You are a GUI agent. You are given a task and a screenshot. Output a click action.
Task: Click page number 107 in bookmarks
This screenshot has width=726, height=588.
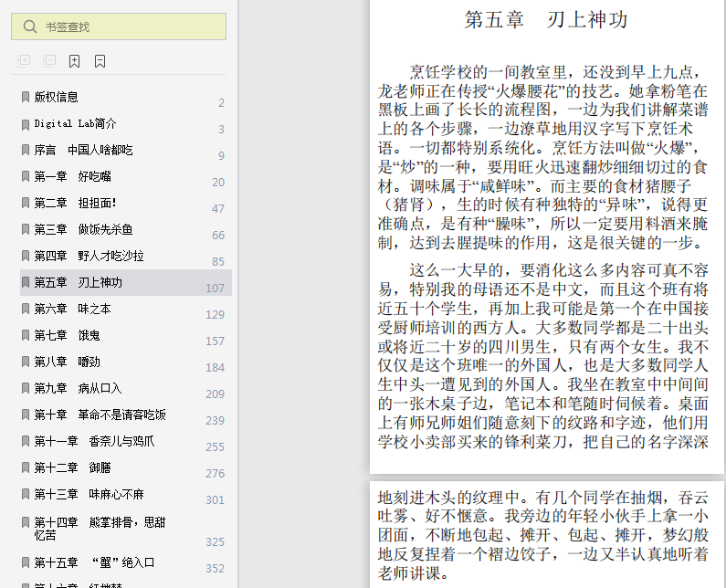(x=215, y=288)
